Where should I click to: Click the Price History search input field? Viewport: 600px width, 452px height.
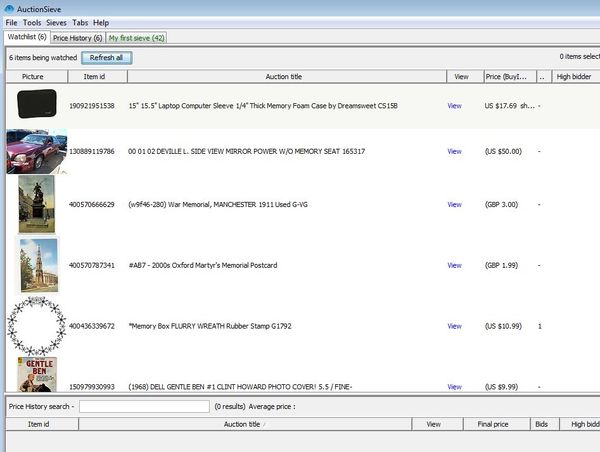point(144,407)
